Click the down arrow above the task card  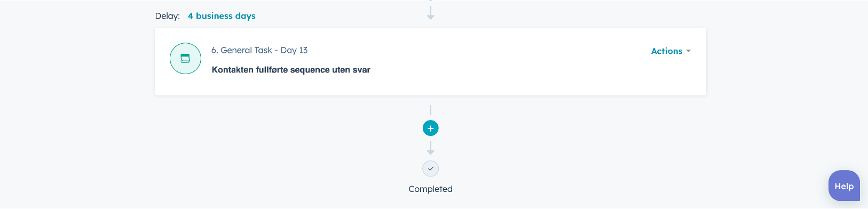(431, 11)
